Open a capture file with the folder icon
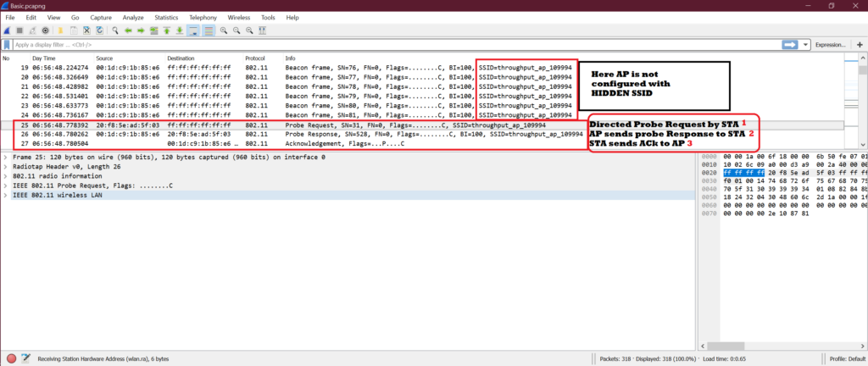 (x=60, y=30)
